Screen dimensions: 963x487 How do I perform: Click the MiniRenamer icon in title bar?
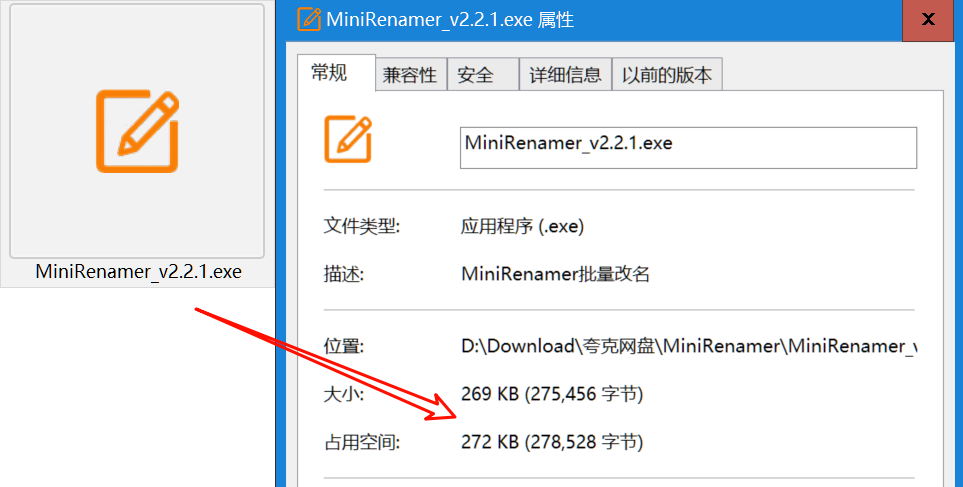pyautogui.click(x=309, y=19)
